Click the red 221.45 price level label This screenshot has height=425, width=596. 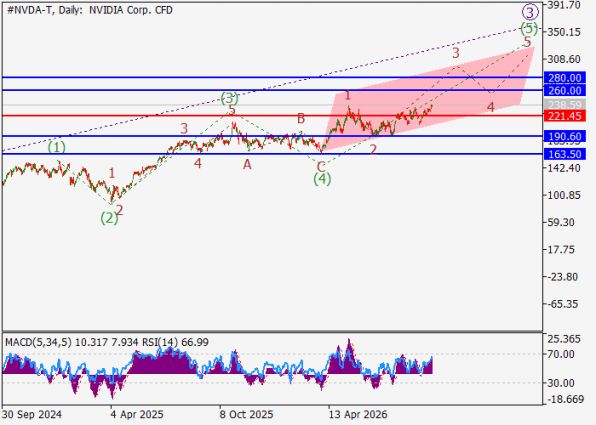tap(564, 116)
